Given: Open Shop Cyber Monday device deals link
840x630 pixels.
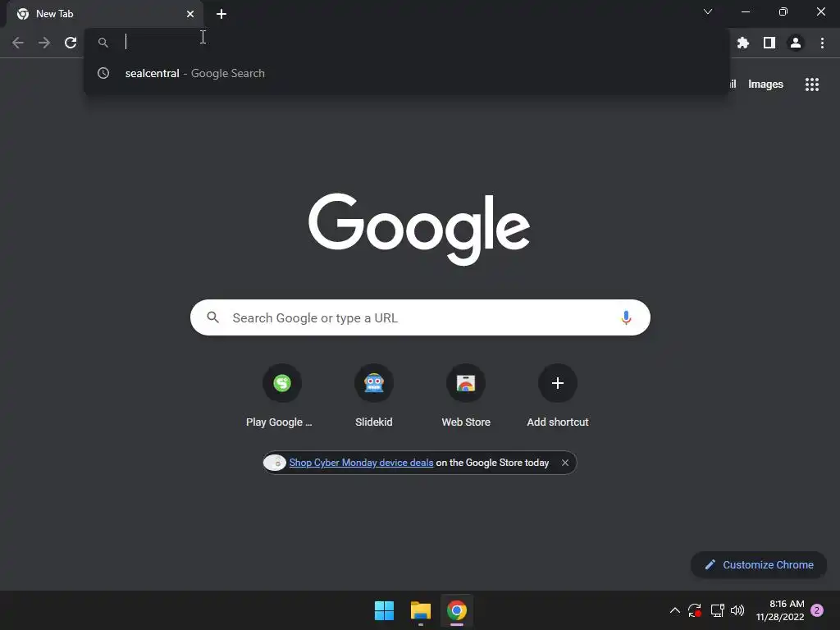Looking at the screenshot, I should coord(361,463).
